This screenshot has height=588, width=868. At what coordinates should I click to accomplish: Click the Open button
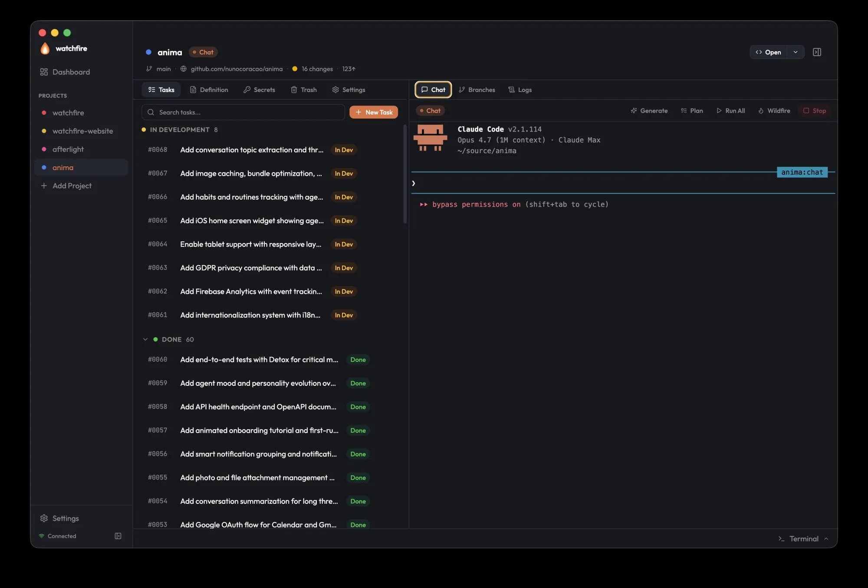[768, 52]
